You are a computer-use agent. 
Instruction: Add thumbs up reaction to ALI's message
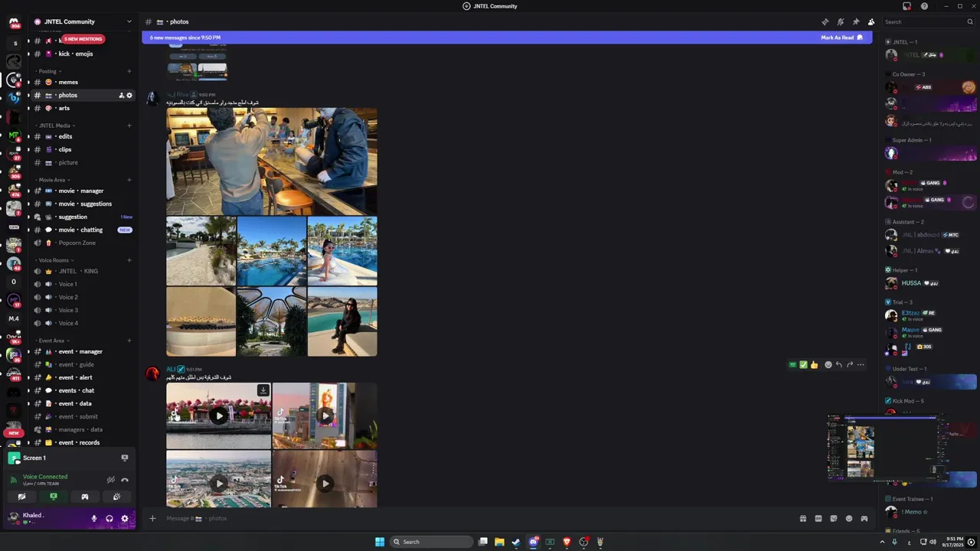(x=814, y=365)
